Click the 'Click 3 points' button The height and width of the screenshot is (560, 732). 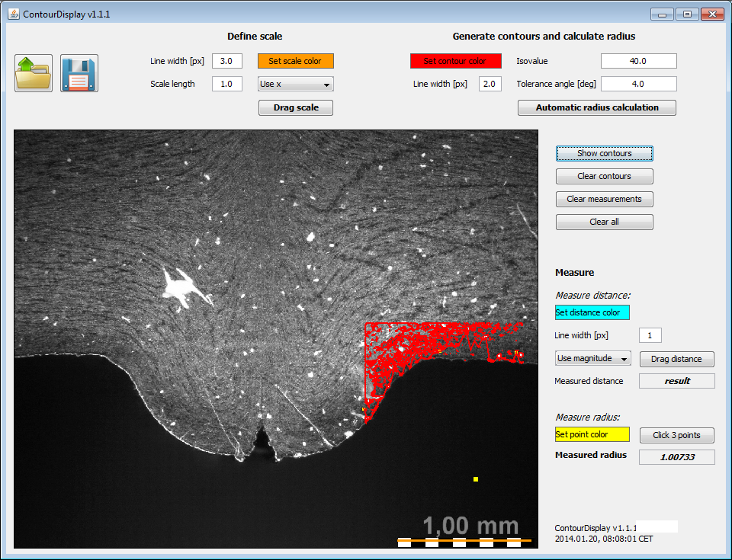click(676, 435)
